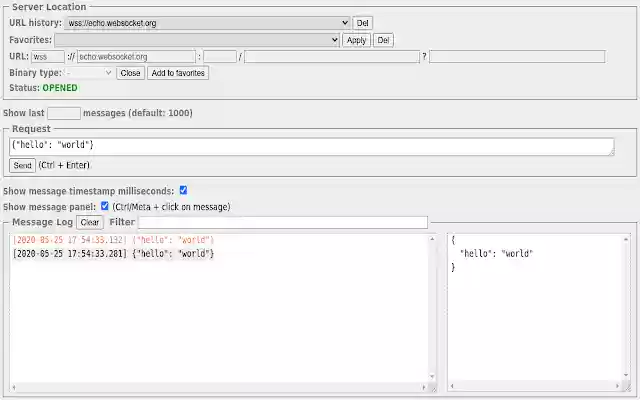Clear the Message Log

click(90, 222)
